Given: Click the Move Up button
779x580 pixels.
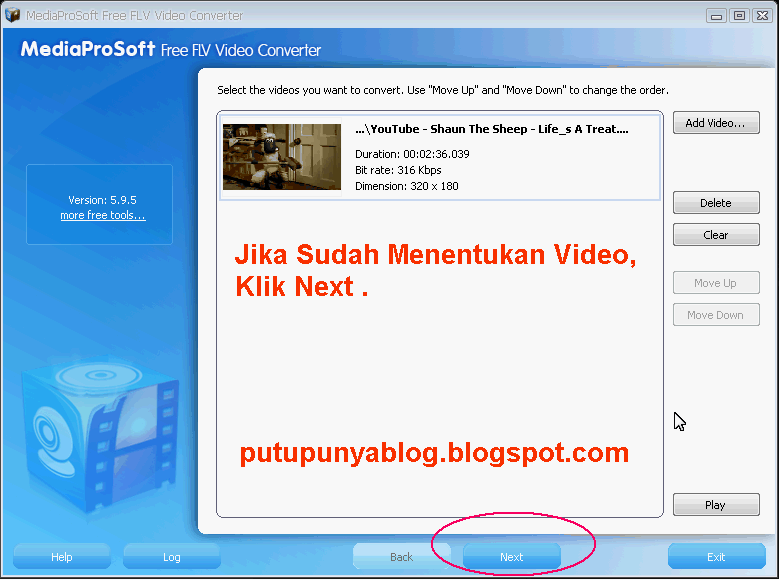Looking at the screenshot, I should tap(716, 283).
